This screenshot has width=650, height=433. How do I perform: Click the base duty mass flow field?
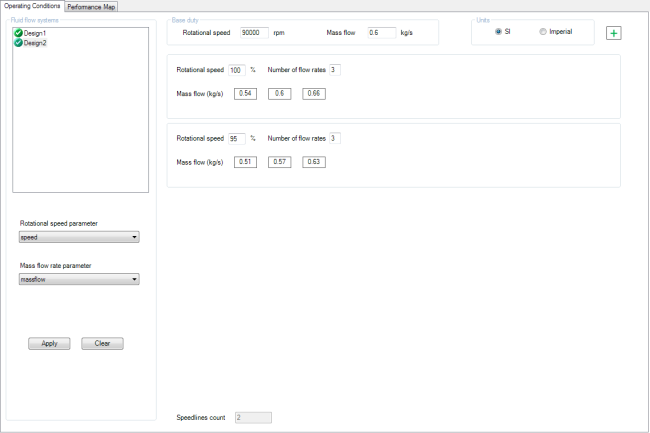(x=380, y=33)
